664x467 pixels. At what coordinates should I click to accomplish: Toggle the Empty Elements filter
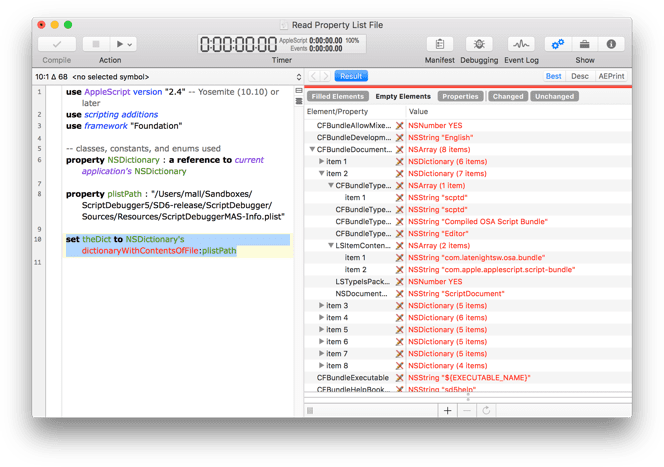point(403,97)
